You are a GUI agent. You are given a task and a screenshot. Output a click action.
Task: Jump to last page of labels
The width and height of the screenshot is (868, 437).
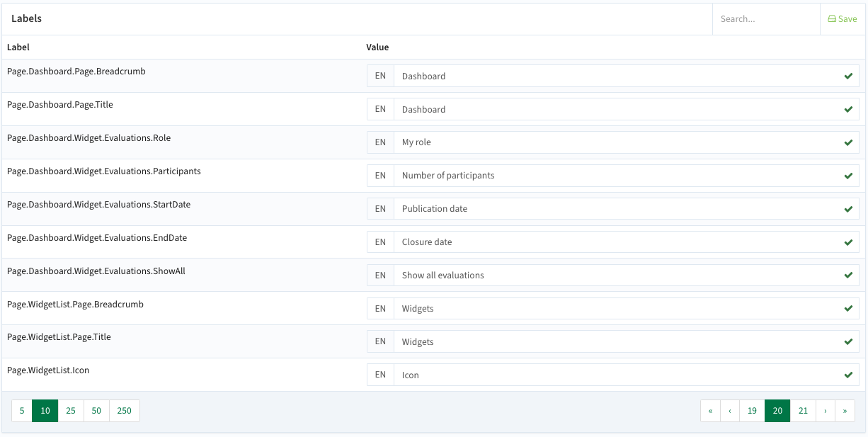[845, 411]
